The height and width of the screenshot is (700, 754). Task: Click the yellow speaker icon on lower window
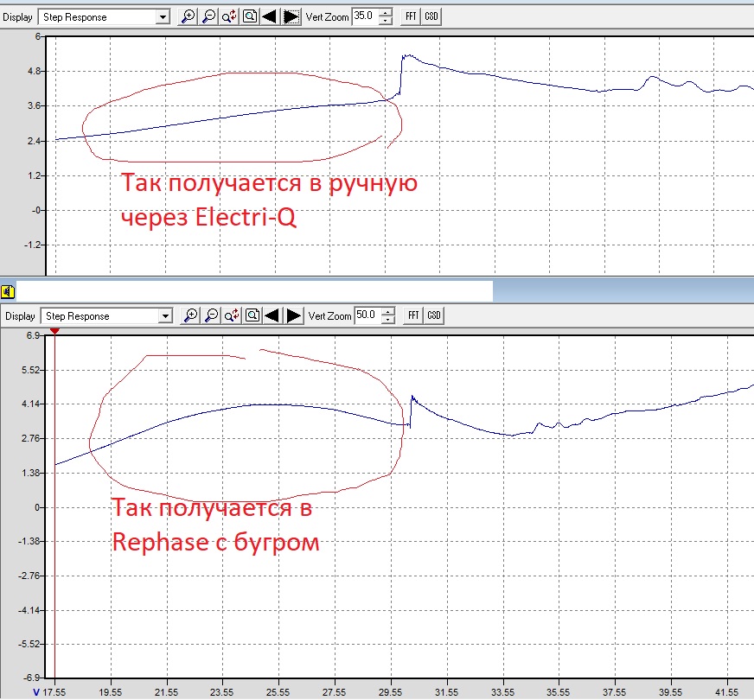8,291
